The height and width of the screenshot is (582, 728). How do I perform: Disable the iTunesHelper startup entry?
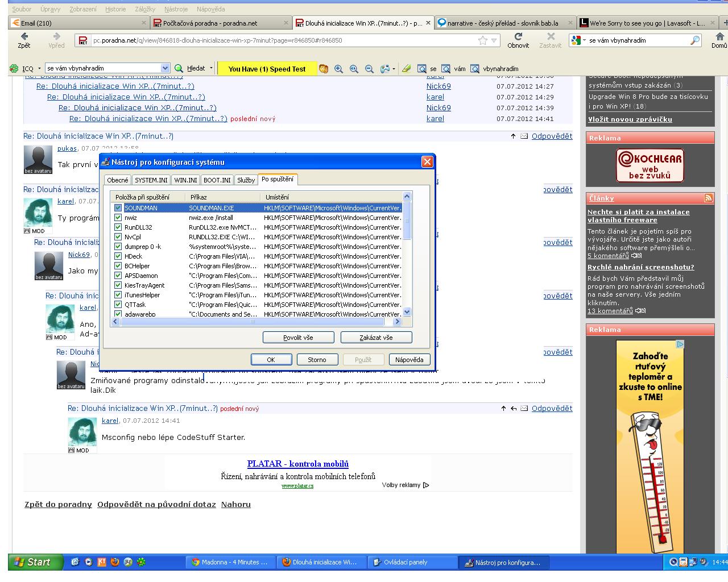click(x=118, y=295)
